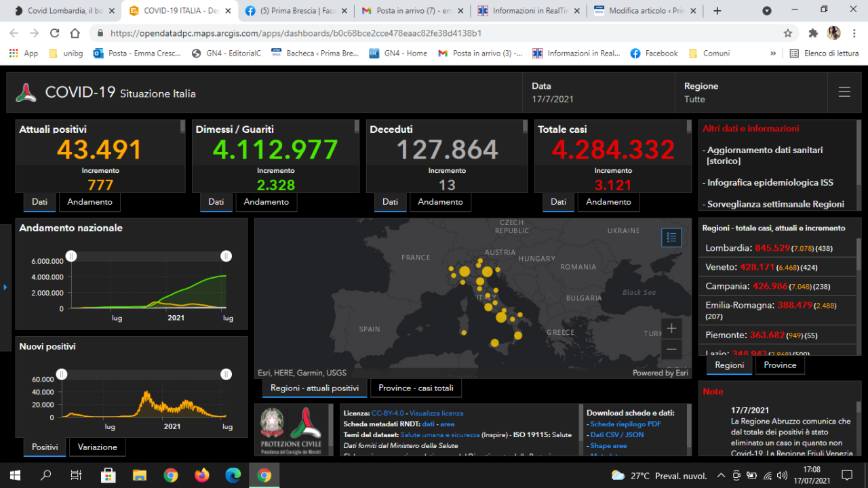868x488 pixels.
Task: Open the dashboard hamburger menu
Action: tap(844, 93)
